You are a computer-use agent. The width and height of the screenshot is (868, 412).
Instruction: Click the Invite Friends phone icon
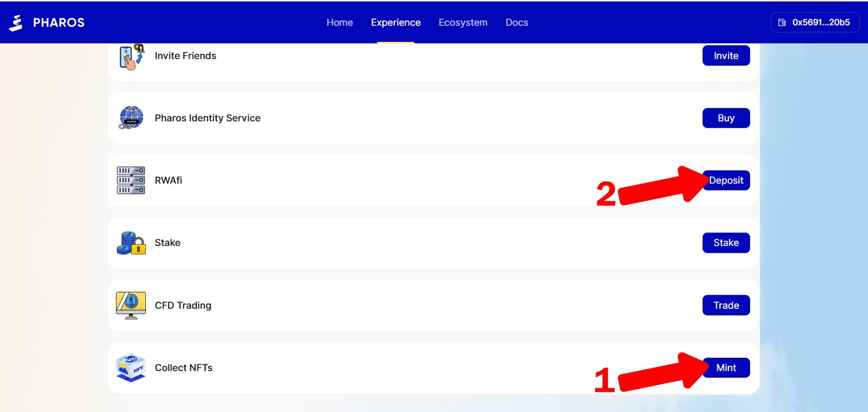pos(131,56)
